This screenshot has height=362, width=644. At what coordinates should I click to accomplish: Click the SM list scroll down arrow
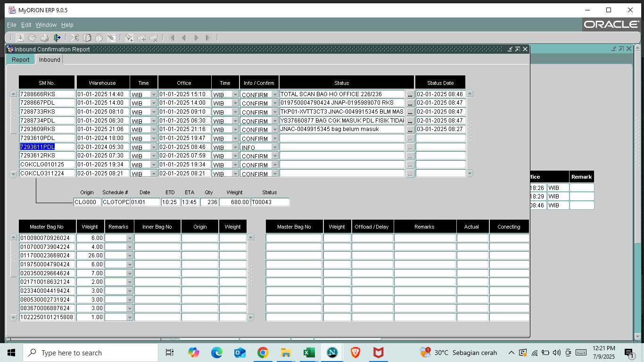pos(13,174)
